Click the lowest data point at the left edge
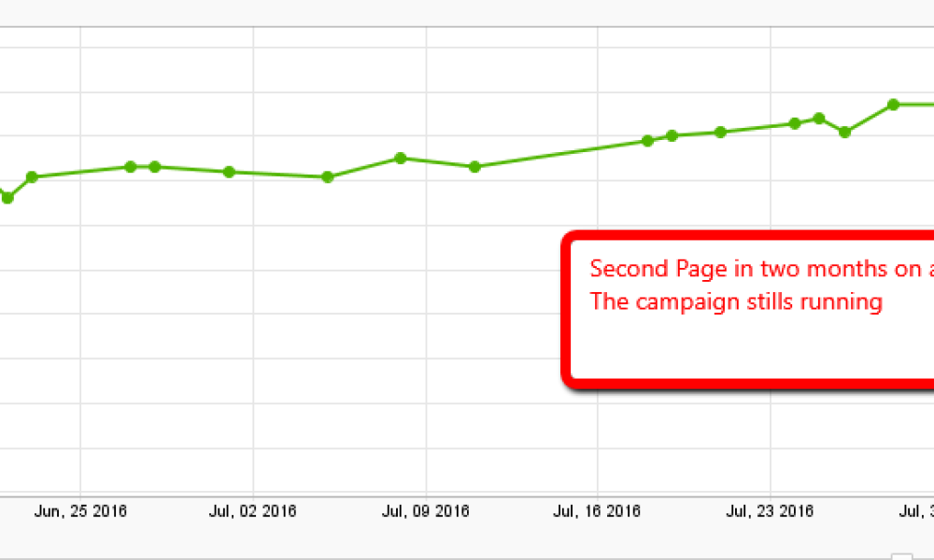Image resolution: width=934 pixels, height=560 pixels. point(5,196)
